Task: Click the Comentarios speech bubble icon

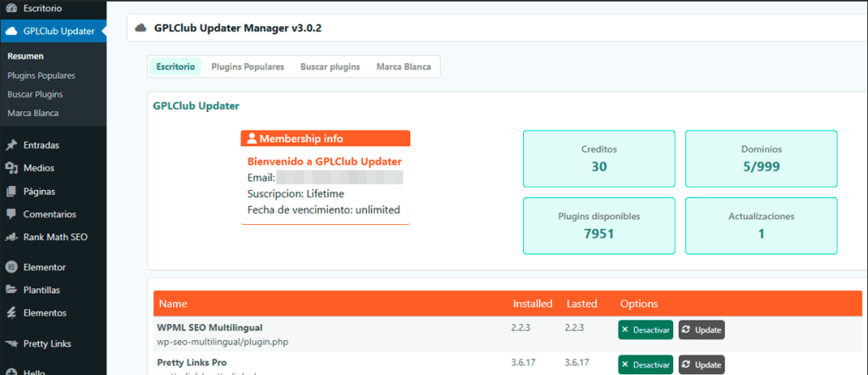Action: click(x=11, y=215)
